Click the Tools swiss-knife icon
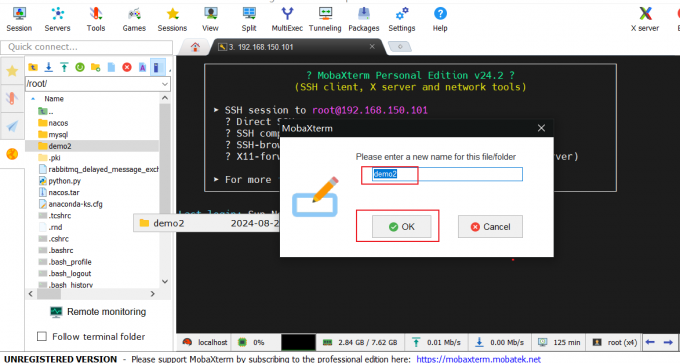 pyautogui.click(x=95, y=20)
